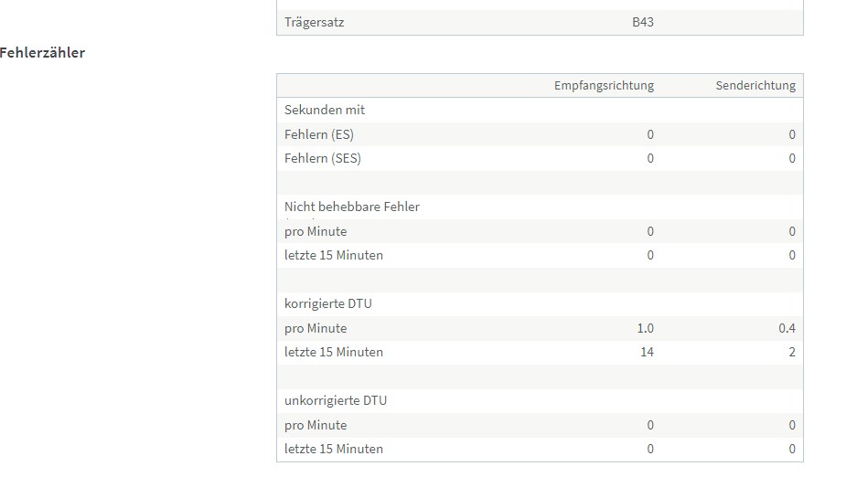Click the 'Fehlern (SES)' row label
868x477 pixels.
[323, 158]
